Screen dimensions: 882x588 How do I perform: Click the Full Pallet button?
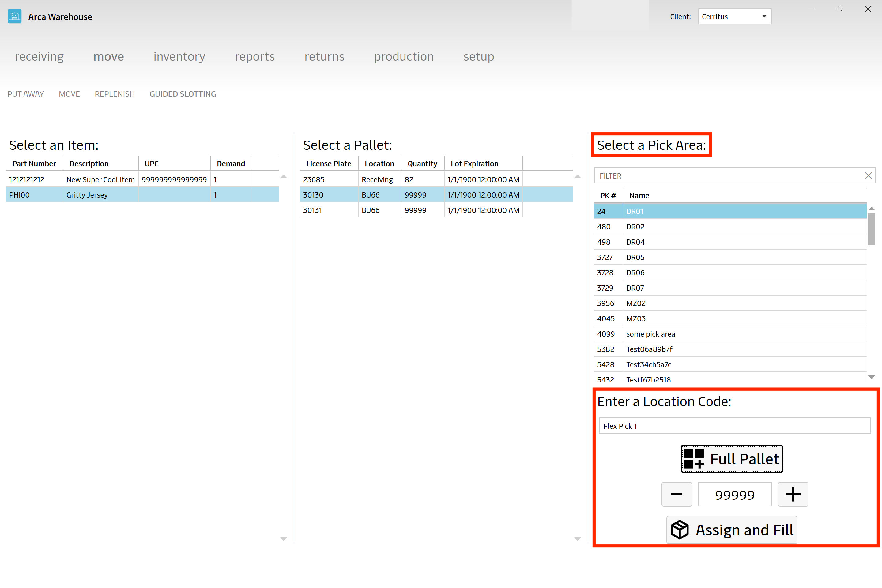pos(732,459)
